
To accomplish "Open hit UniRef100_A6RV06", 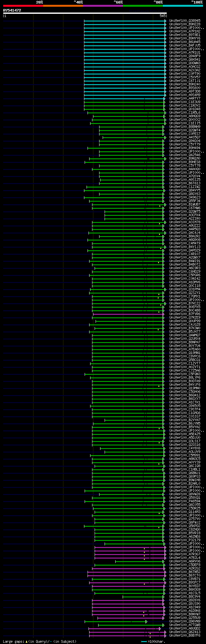I will [x=185, y=561].
